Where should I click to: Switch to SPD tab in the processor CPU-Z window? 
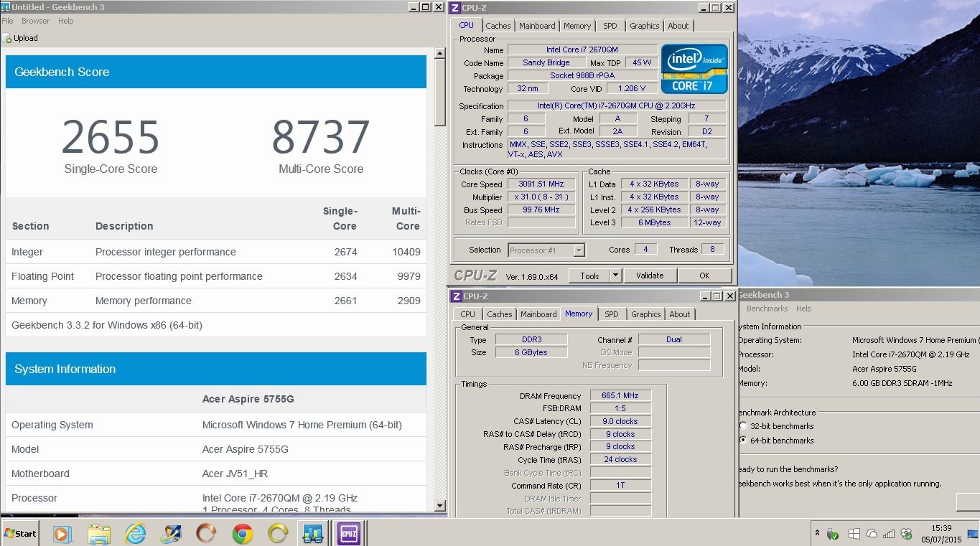(x=610, y=26)
